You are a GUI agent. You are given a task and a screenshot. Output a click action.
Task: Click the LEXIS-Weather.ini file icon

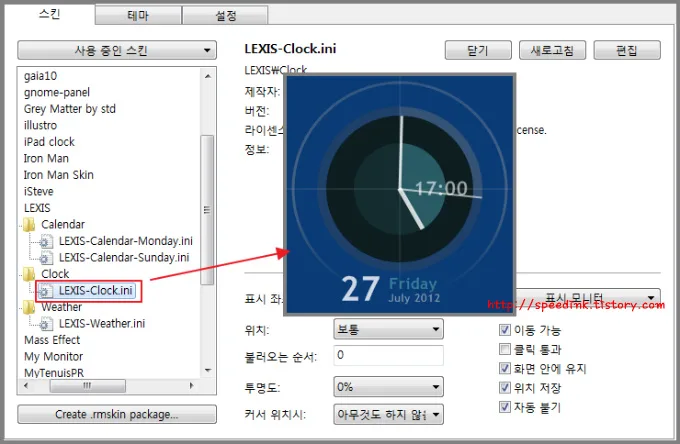pos(46,323)
